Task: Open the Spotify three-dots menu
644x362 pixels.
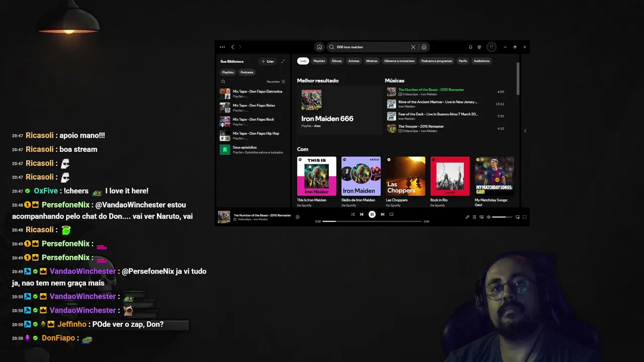Action: click(x=222, y=47)
